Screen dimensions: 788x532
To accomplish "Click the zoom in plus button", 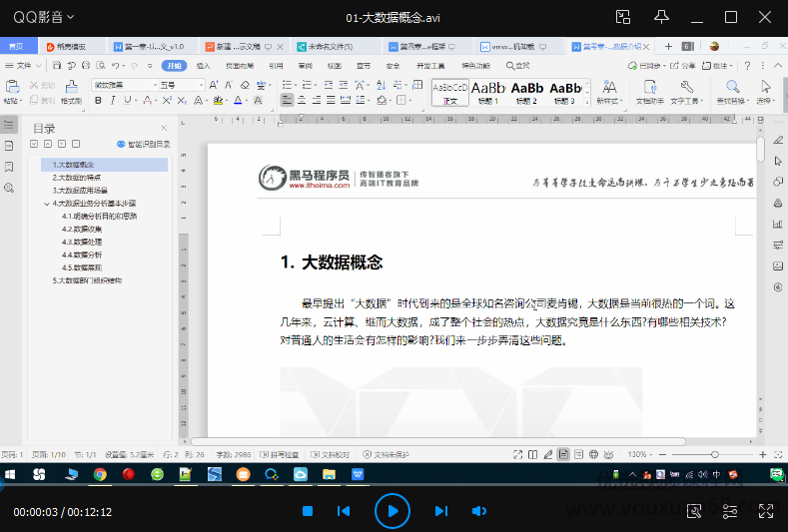I will click(x=762, y=454).
